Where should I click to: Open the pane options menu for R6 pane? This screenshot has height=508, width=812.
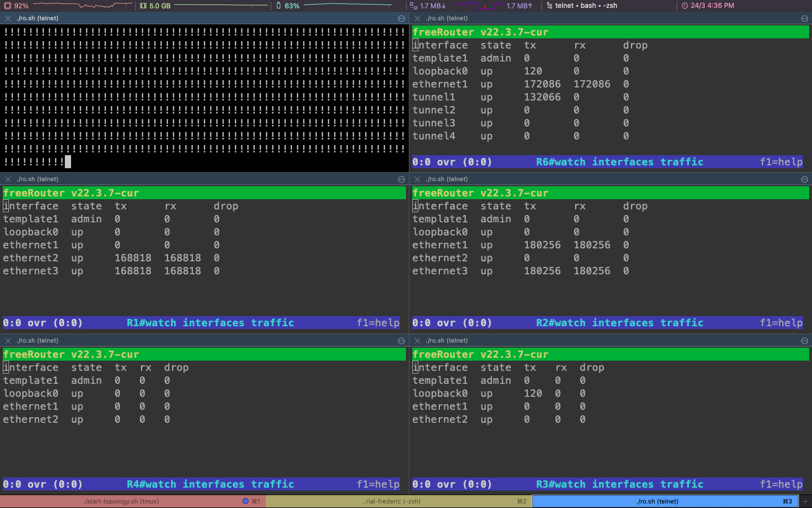coord(805,19)
